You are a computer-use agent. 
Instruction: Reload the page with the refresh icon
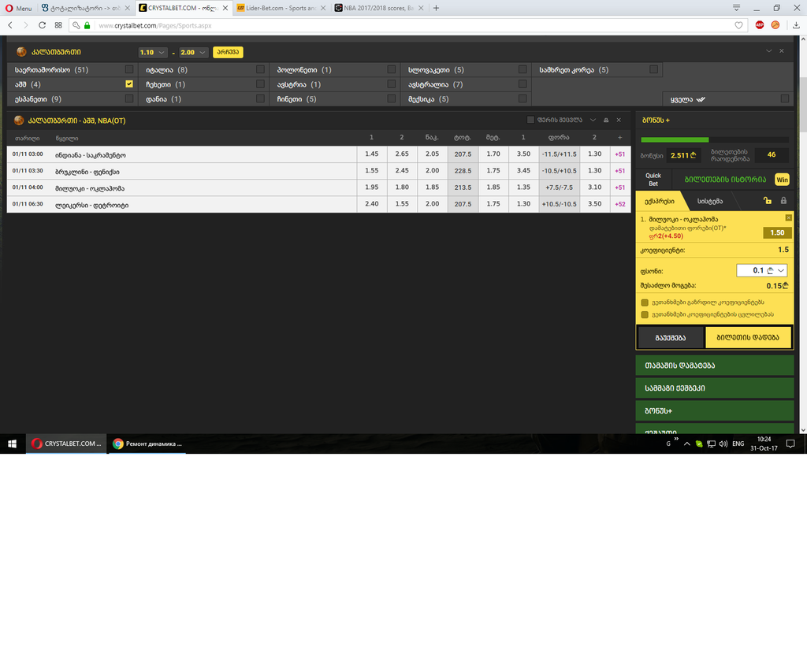[x=43, y=25]
